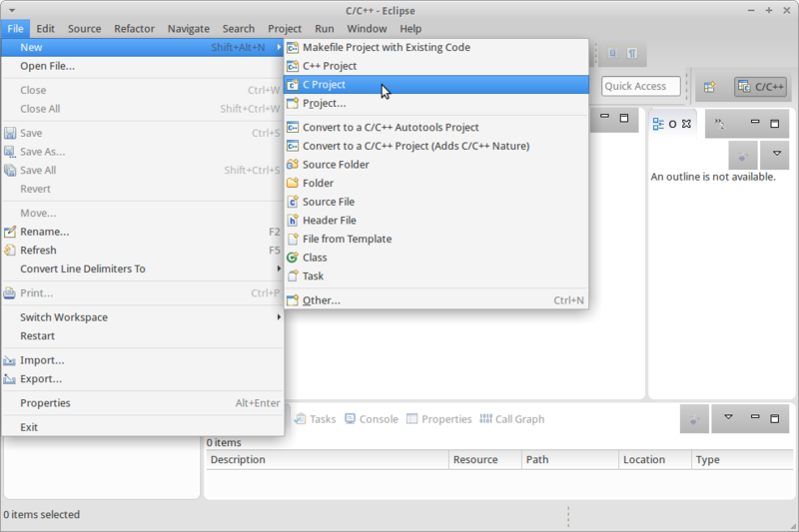Click the C Project menu entry

436,85
